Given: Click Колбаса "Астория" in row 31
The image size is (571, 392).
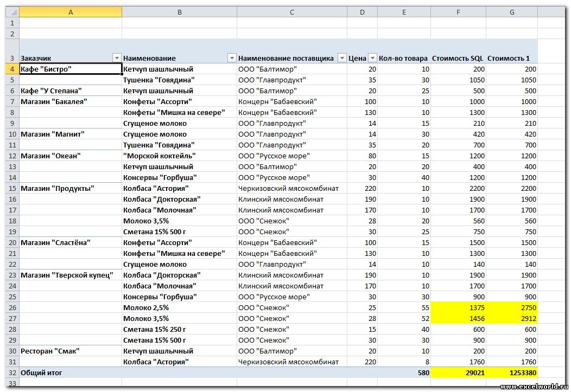Looking at the screenshot, I should [x=179, y=362].
